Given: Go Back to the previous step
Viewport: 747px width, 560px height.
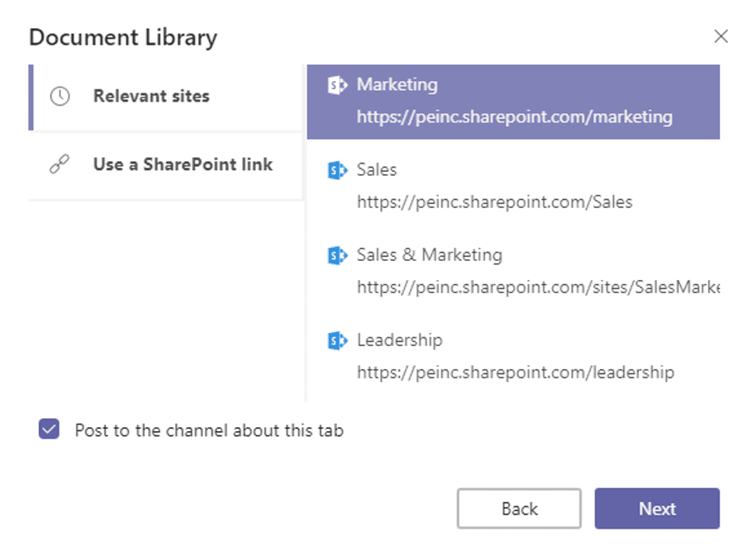Looking at the screenshot, I should [519, 509].
